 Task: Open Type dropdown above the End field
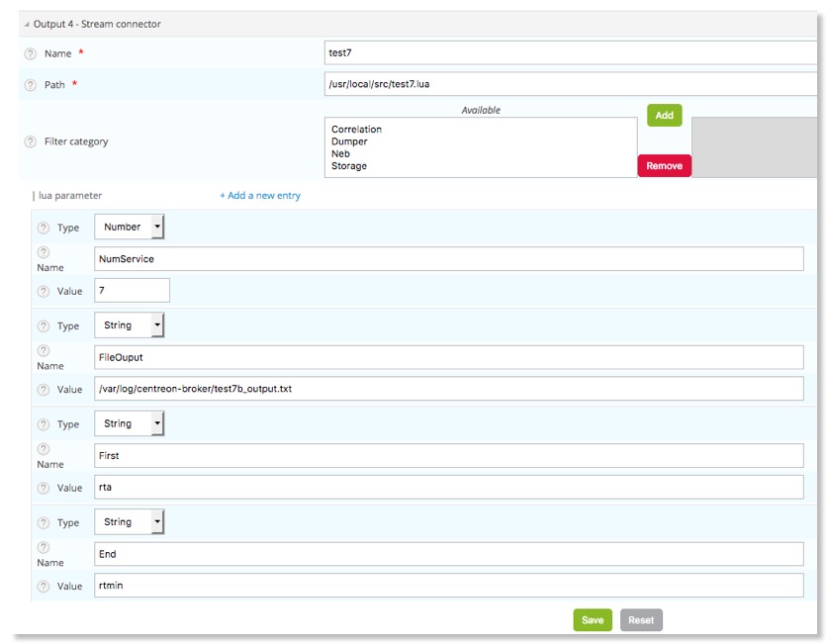coord(130,522)
